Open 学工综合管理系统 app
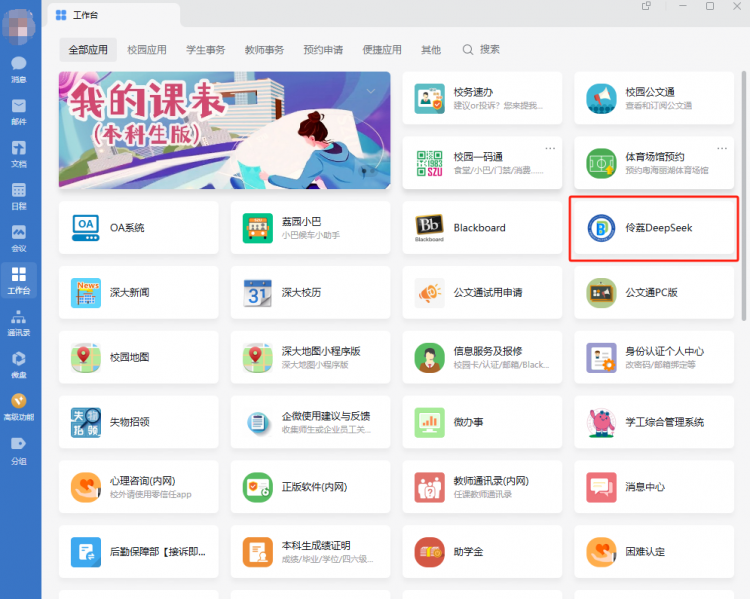The width and height of the screenshot is (750, 599). coord(654,422)
